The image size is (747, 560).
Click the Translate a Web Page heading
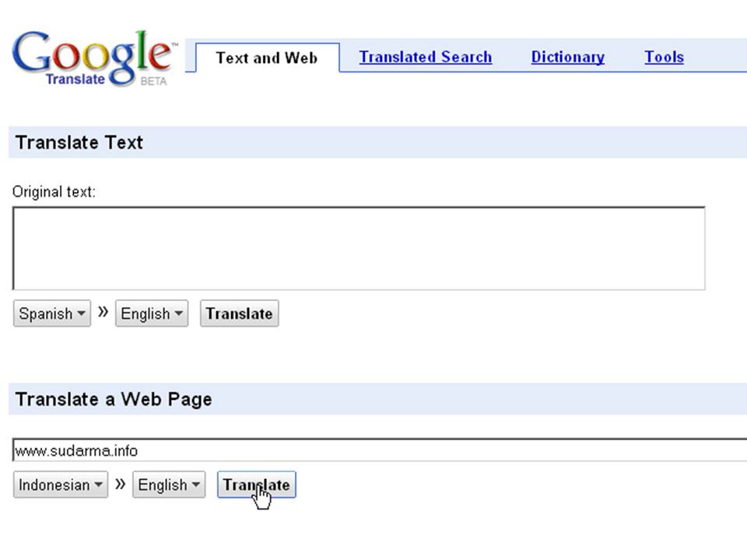(114, 399)
